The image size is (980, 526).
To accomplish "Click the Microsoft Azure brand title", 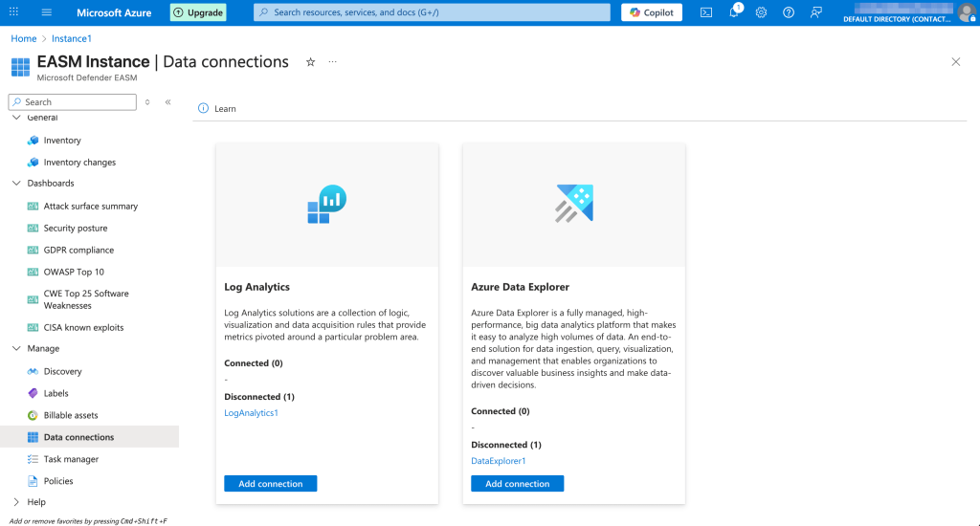I will 114,12.
